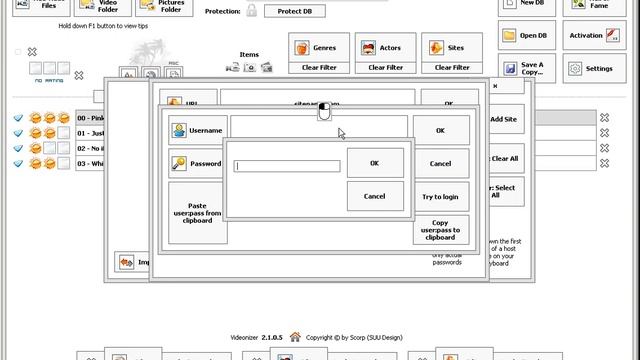Toggle the checkmark on row 02 - No
Image resolution: width=640 pixels, height=360 pixels.
point(18,148)
